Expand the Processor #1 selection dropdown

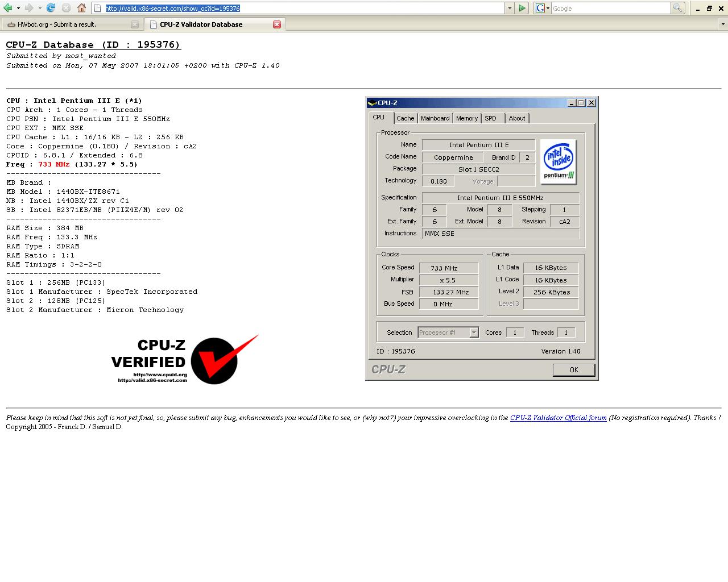(474, 332)
